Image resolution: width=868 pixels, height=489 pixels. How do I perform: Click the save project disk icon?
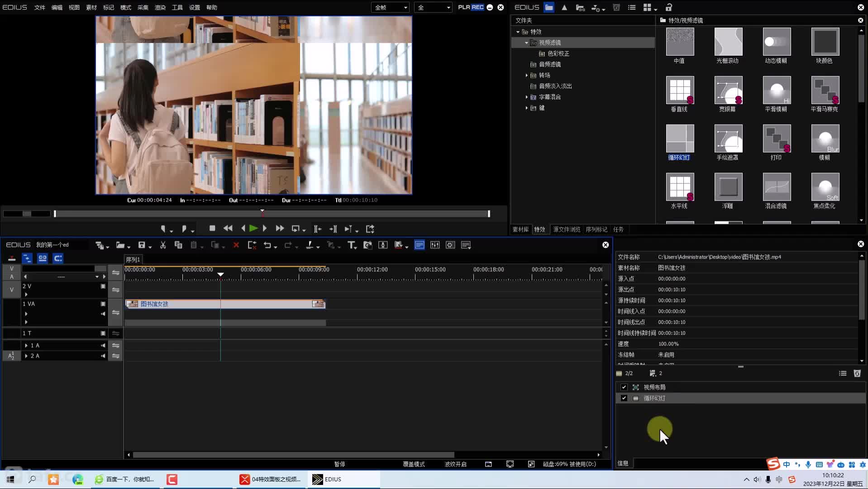coord(142,245)
